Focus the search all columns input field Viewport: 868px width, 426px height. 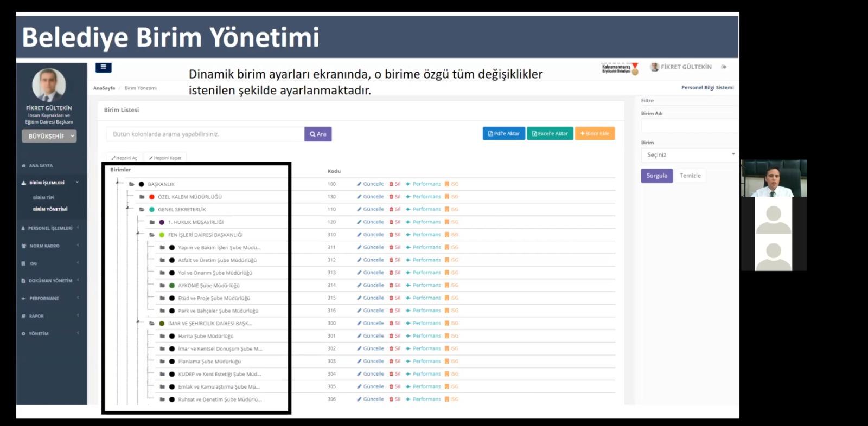pyautogui.click(x=205, y=134)
